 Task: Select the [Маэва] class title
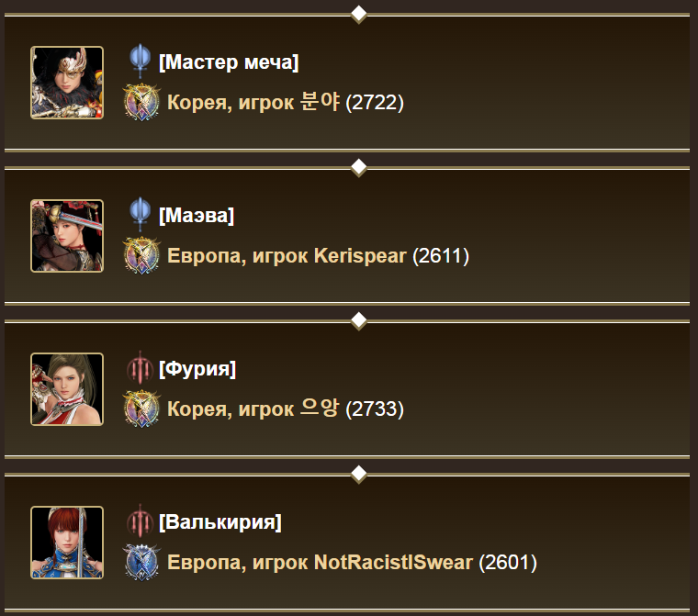click(197, 216)
